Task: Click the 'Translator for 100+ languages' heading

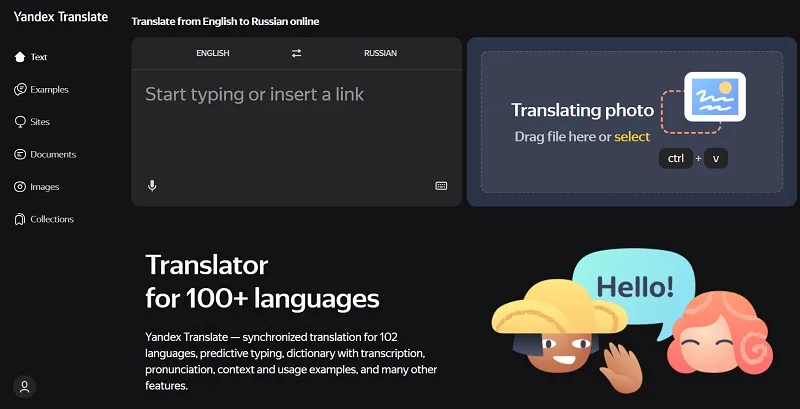Action: point(262,282)
